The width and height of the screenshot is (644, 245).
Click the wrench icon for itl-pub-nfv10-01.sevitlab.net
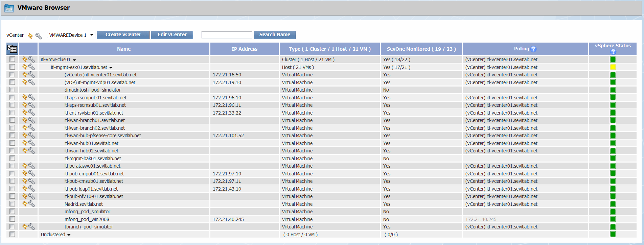[31, 196]
